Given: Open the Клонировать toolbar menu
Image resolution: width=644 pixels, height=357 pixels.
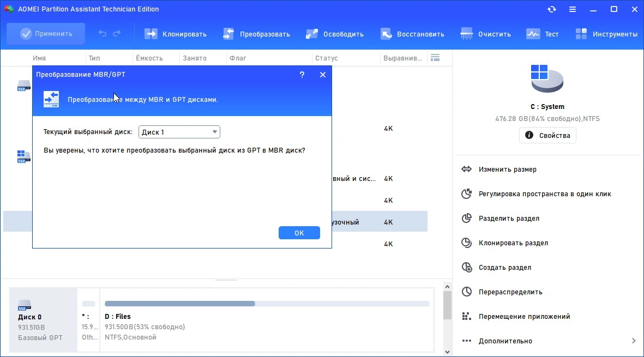Looking at the screenshot, I should pos(176,34).
